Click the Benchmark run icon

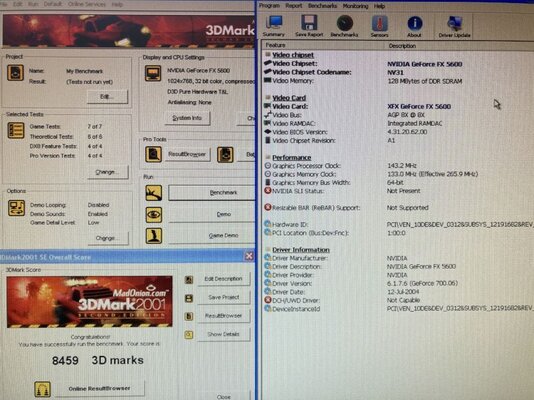pyautogui.click(x=154, y=193)
